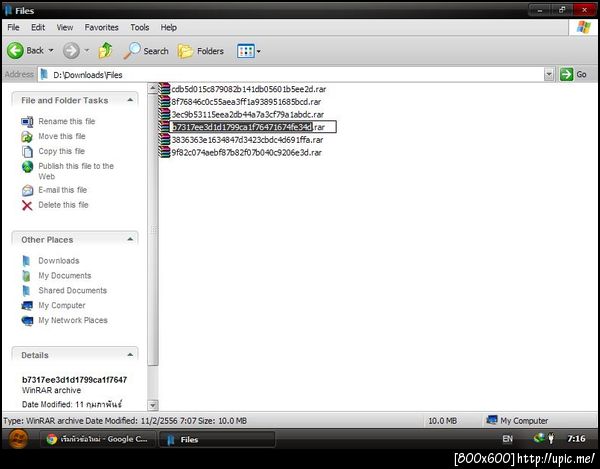
Task: Open Downloads in Other Places
Action: [x=59, y=261]
